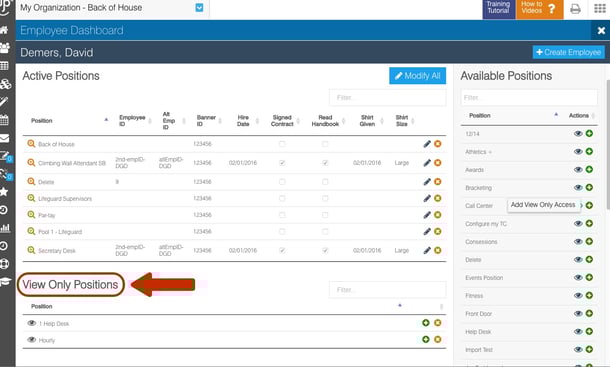The image size is (610, 367).
Task: Click the Modify All button
Action: pyautogui.click(x=417, y=76)
